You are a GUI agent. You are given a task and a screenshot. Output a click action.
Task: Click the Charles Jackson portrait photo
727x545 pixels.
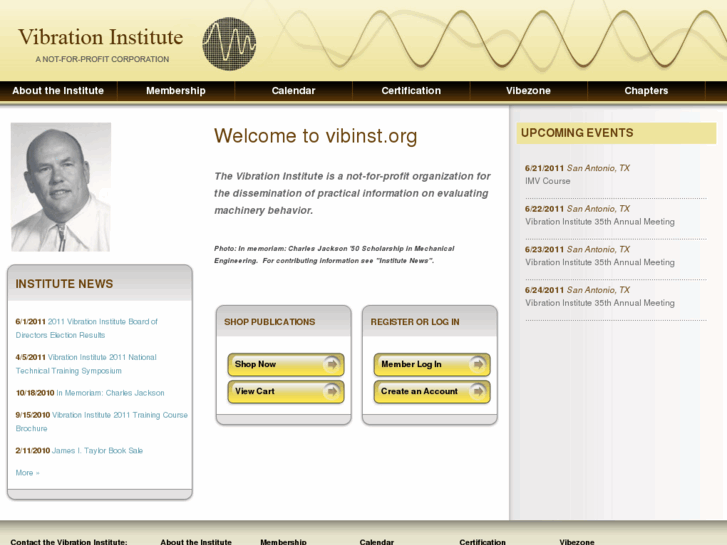point(61,187)
